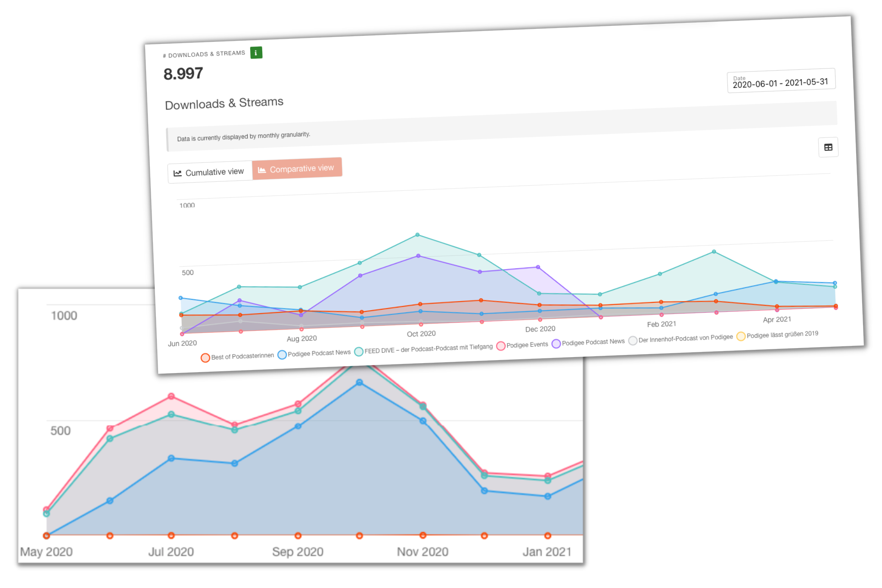Toggle Best of Podcasterinnen legend entry
The width and height of the screenshot is (882, 588).
[237, 357]
